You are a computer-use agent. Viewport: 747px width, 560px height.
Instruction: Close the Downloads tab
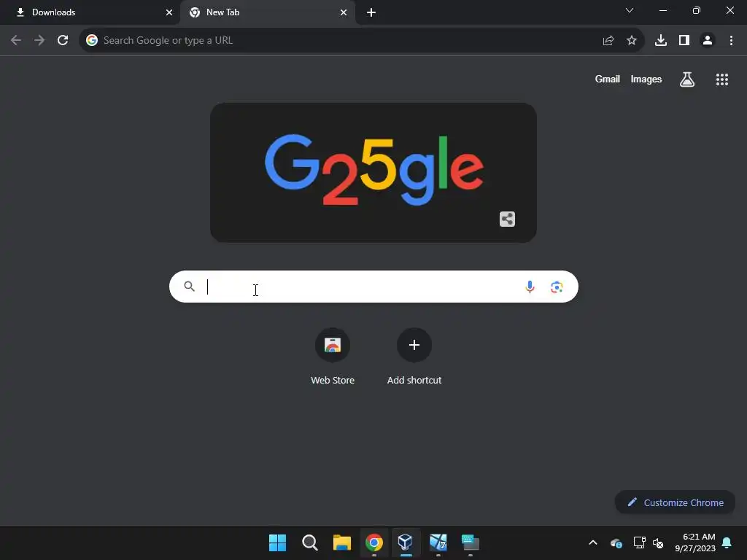point(169,12)
